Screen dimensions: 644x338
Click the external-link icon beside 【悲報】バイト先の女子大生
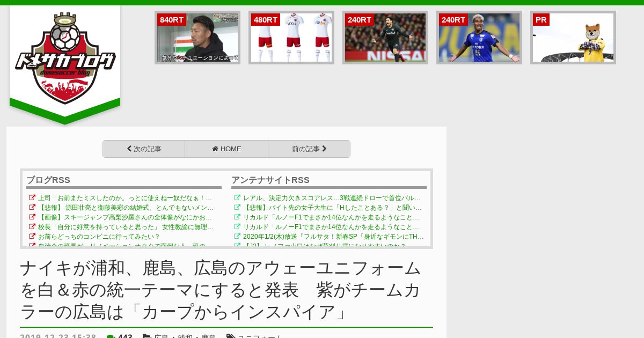click(x=237, y=208)
